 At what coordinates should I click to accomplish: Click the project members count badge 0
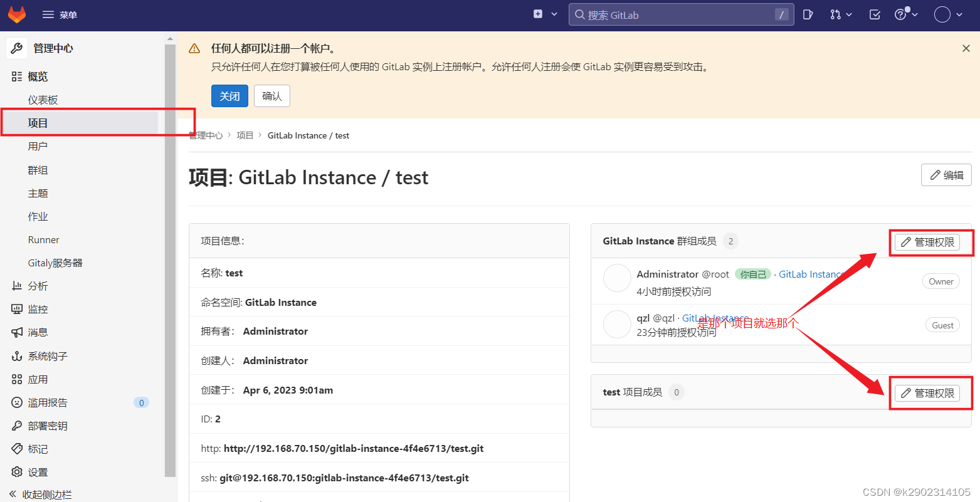(x=676, y=392)
